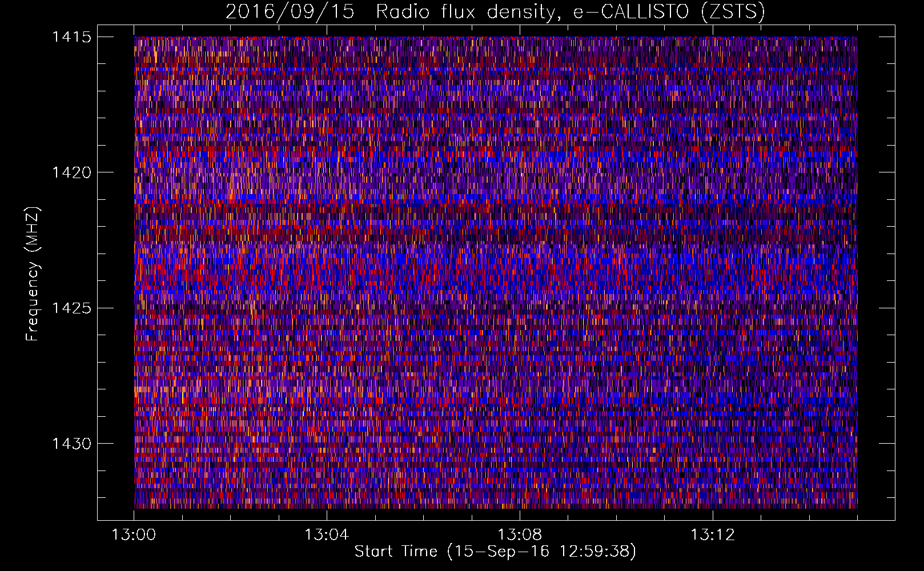924x571 pixels.
Task: Click the spectrogram at 13:08 and 1425 MHz
Action: [x=520, y=308]
